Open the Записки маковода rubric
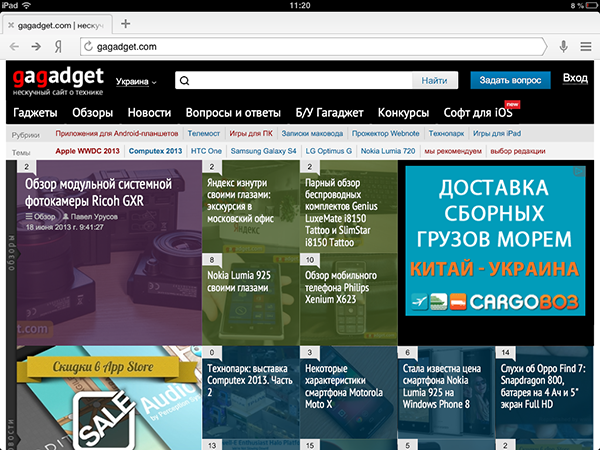Image resolution: width=600 pixels, height=450 pixels. (x=312, y=134)
